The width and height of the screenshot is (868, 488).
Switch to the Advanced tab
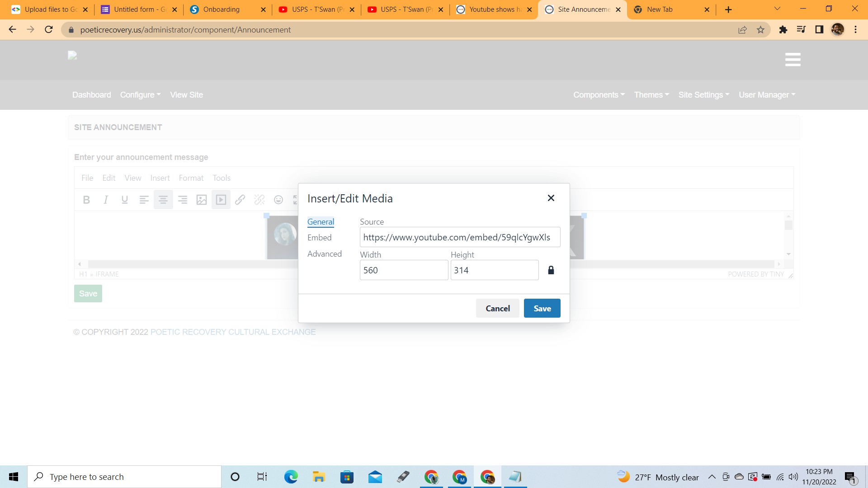(x=324, y=254)
